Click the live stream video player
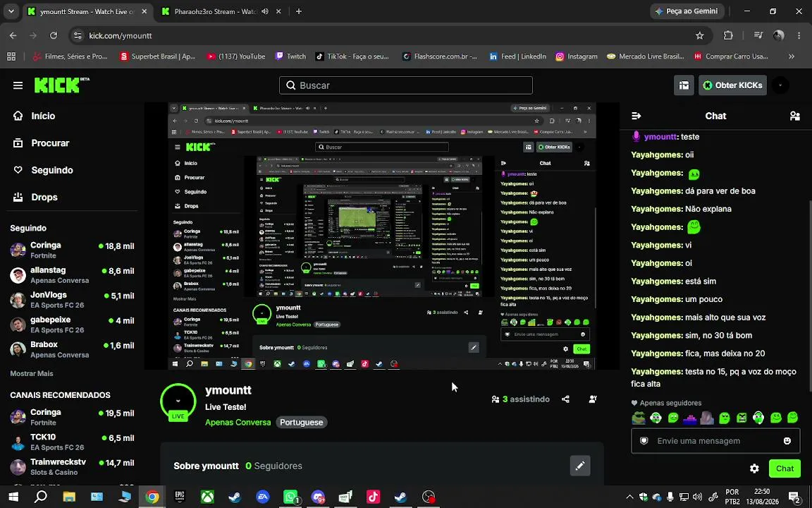The width and height of the screenshot is (812, 508). [381, 236]
